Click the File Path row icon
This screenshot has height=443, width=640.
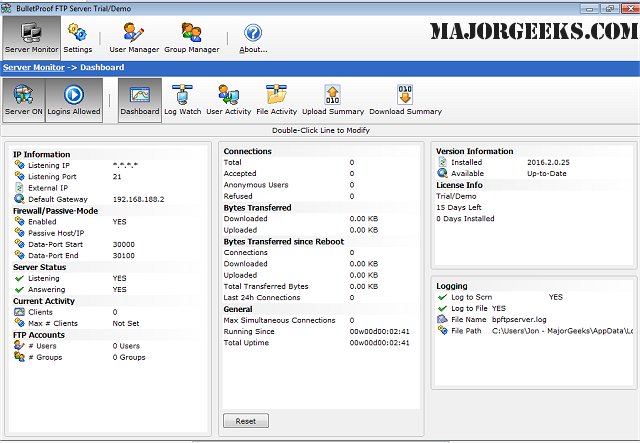click(442, 330)
